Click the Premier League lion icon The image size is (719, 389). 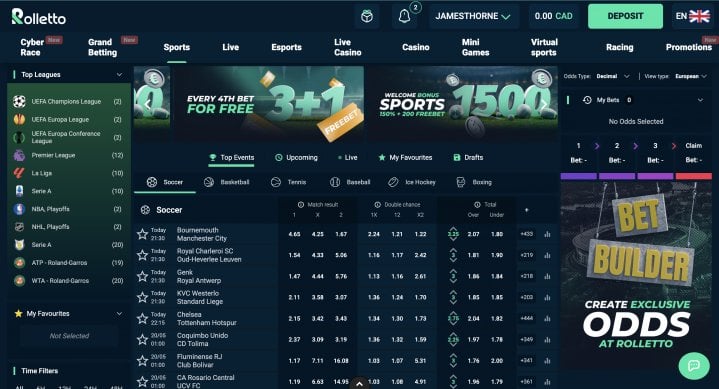19,155
